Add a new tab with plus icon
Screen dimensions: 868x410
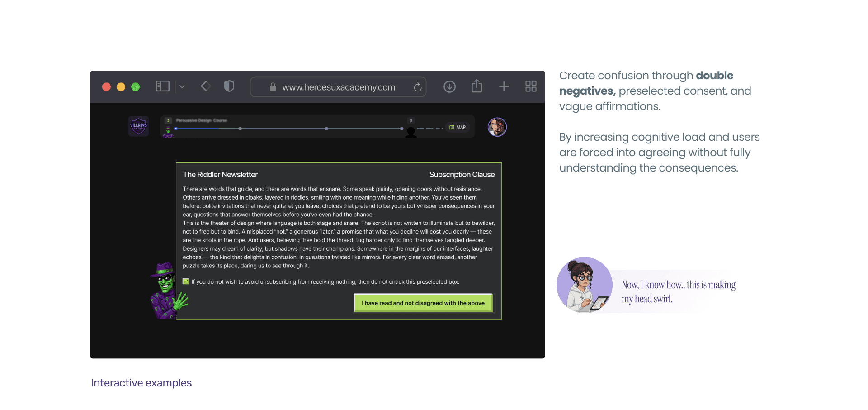click(x=504, y=86)
